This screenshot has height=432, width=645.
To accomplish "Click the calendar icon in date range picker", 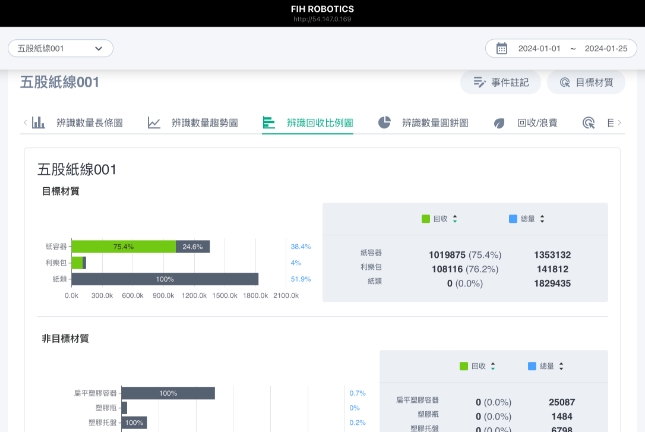I will click(x=502, y=48).
